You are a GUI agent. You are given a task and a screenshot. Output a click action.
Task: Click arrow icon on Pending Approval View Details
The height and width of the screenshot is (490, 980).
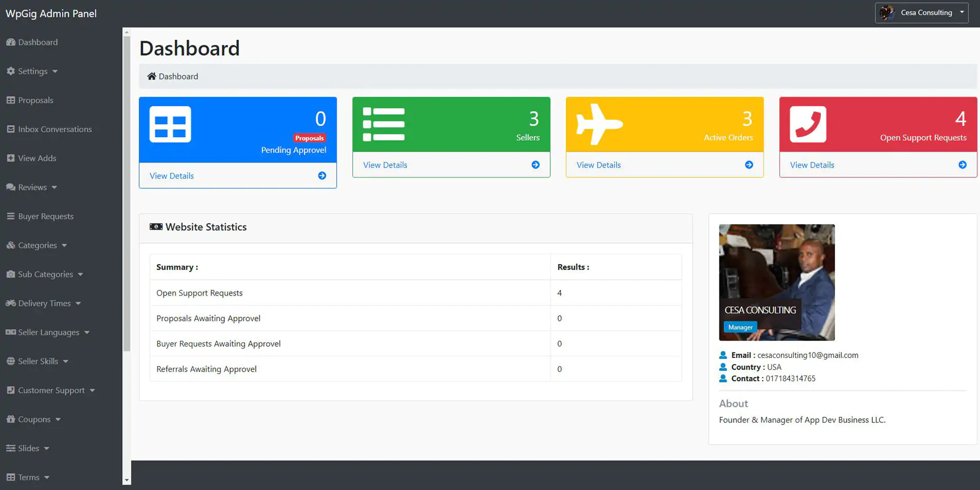click(x=322, y=176)
